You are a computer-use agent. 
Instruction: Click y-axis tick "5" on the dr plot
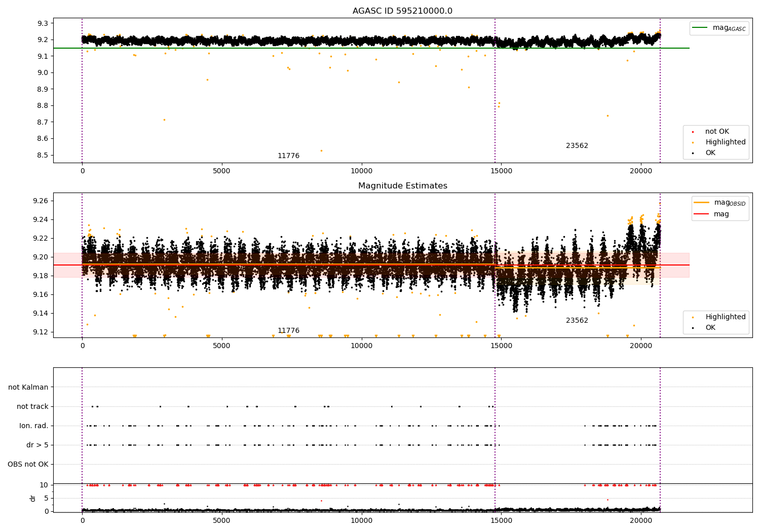point(47,499)
